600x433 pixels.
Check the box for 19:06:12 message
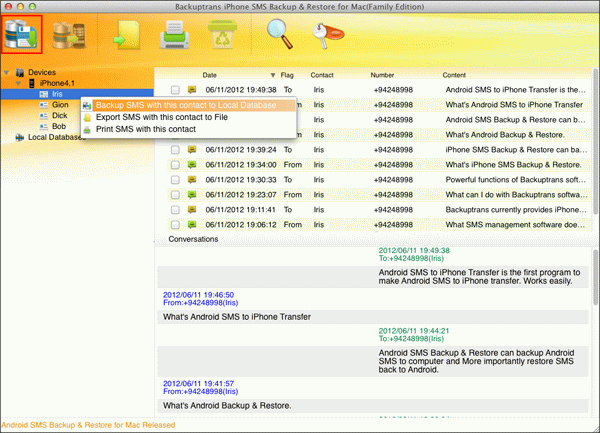pos(175,225)
